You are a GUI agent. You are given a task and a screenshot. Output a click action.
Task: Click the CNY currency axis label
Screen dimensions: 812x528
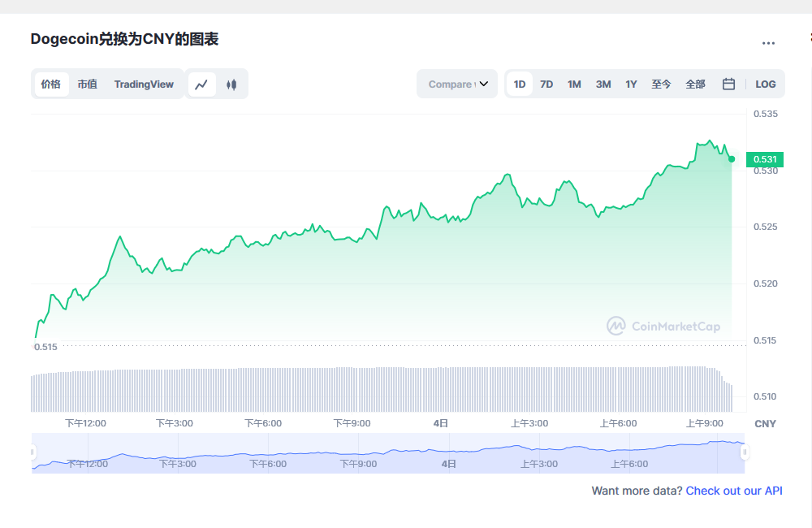[x=766, y=424]
